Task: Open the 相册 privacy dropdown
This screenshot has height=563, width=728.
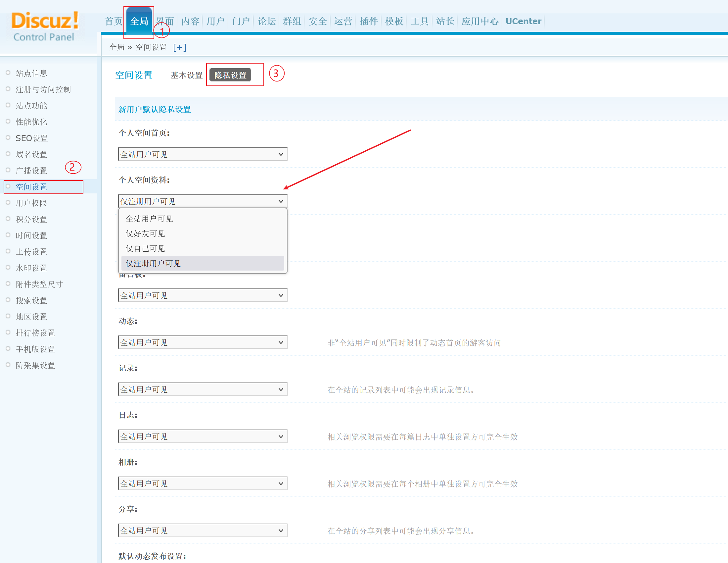Action: [202, 484]
